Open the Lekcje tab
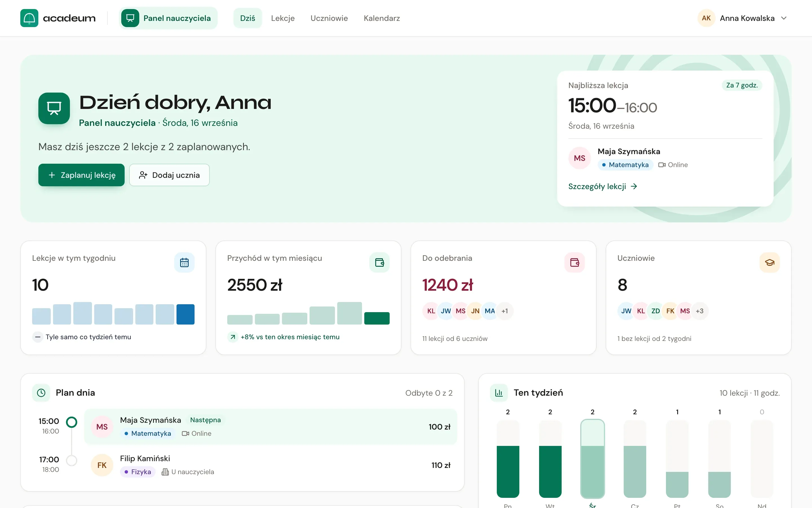This screenshot has width=812, height=508. coord(283,18)
